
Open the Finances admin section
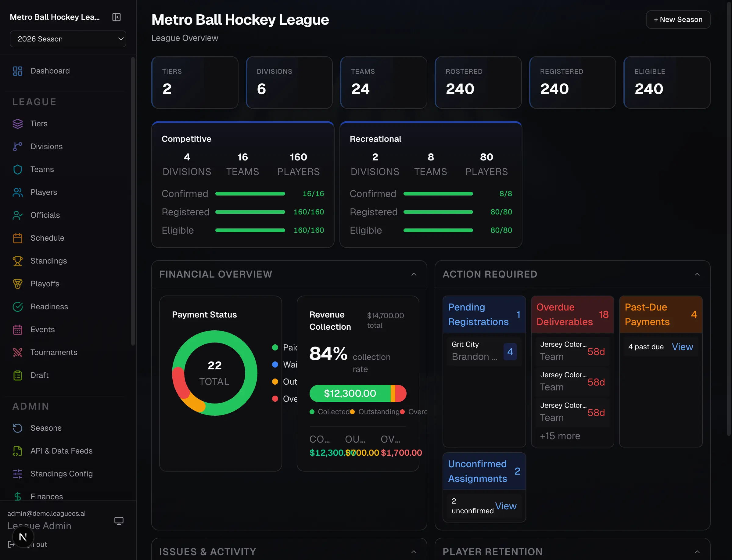(46, 496)
